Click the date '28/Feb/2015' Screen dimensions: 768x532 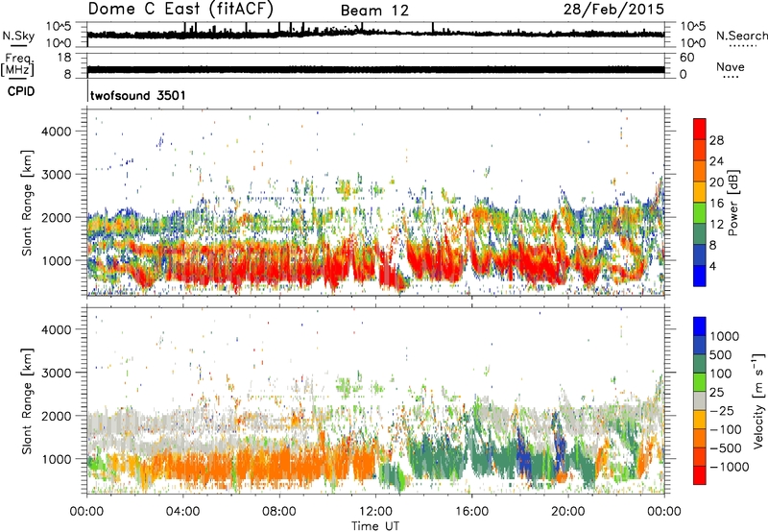[x=613, y=9]
